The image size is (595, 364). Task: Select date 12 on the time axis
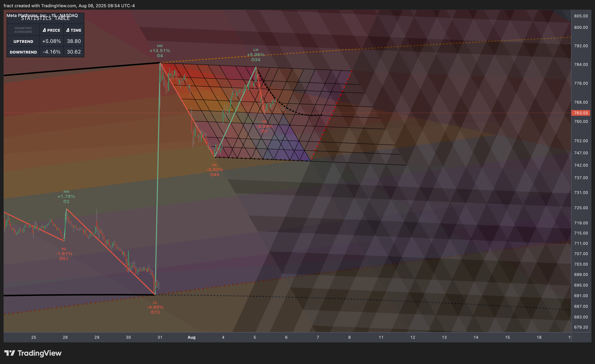pos(413,337)
